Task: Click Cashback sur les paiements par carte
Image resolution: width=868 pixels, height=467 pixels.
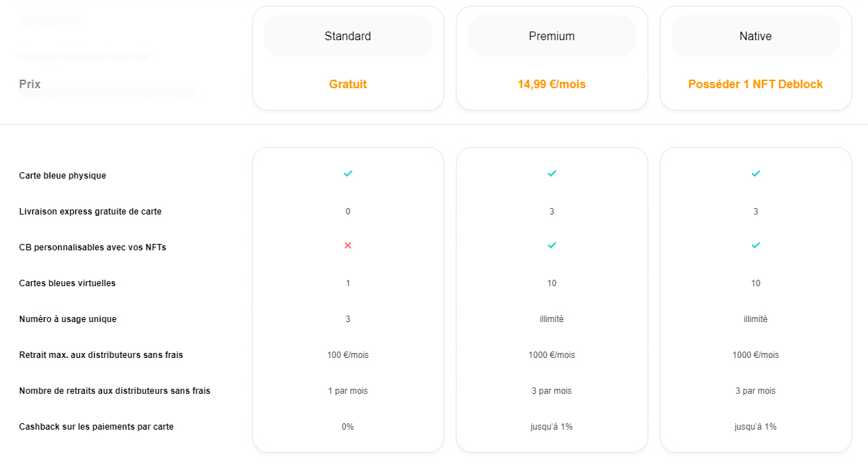Action: (x=96, y=427)
